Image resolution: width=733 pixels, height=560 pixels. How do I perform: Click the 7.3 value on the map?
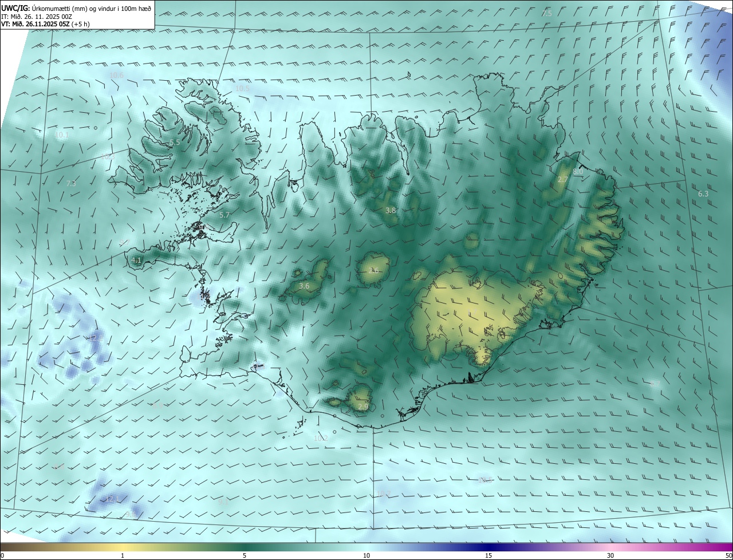[71, 184]
